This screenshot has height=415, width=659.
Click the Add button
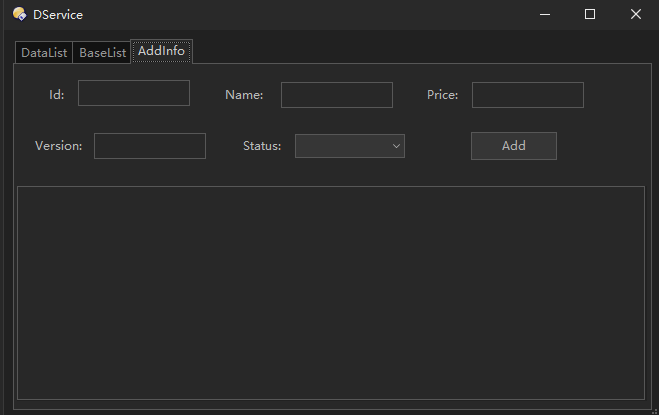coord(514,146)
